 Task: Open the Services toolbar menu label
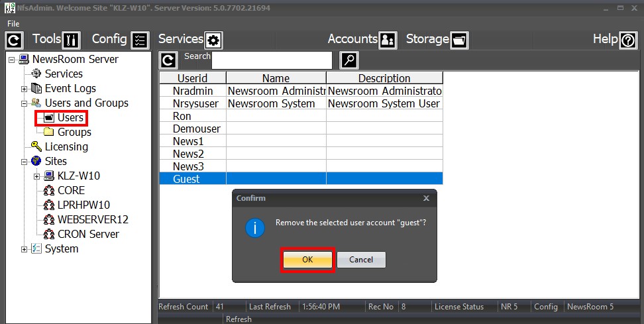coord(181,39)
